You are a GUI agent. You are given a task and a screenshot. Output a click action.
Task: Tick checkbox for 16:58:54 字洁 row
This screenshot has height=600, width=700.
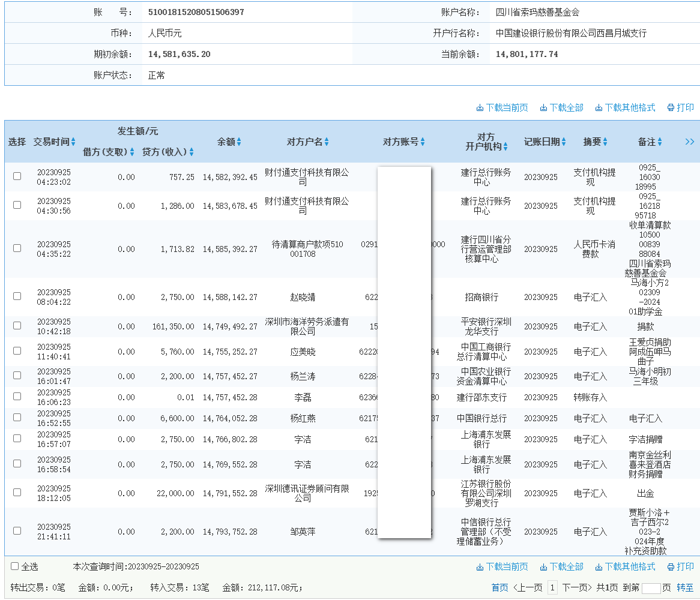pos(17,463)
